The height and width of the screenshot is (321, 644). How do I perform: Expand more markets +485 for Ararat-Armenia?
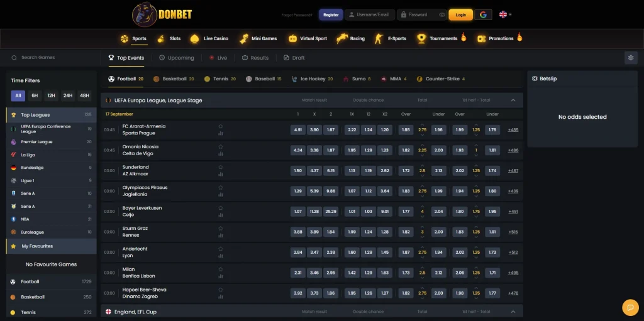[x=513, y=129]
